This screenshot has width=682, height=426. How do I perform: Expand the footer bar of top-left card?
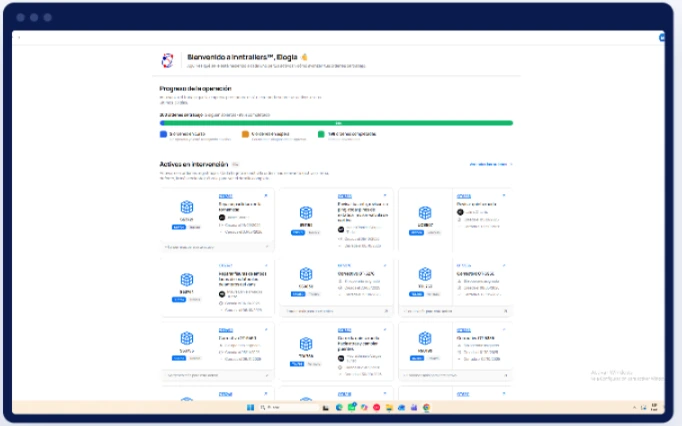(x=217, y=247)
